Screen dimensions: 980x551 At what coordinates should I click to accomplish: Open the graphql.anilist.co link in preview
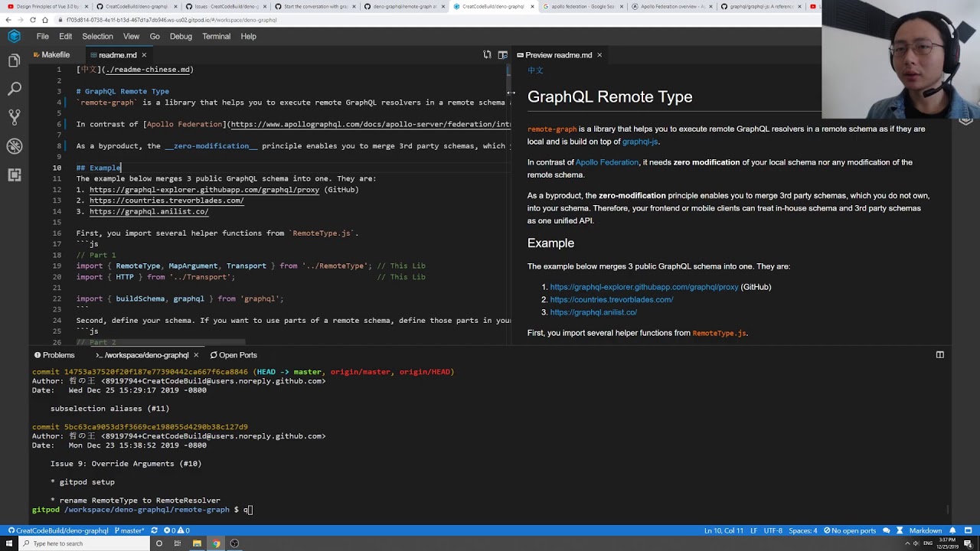[x=593, y=312]
